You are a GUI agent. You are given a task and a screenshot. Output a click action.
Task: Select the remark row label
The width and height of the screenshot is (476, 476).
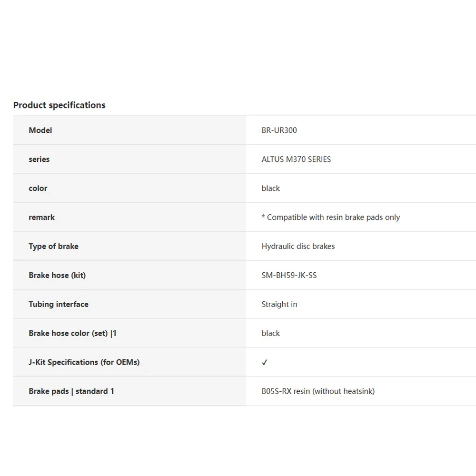[42, 218]
